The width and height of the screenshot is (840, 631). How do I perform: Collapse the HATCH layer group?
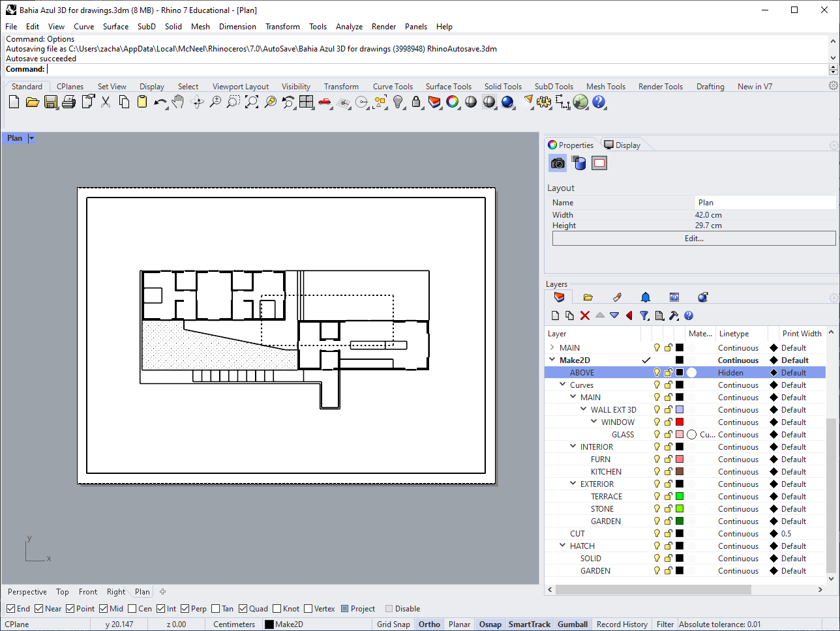coord(563,546)
